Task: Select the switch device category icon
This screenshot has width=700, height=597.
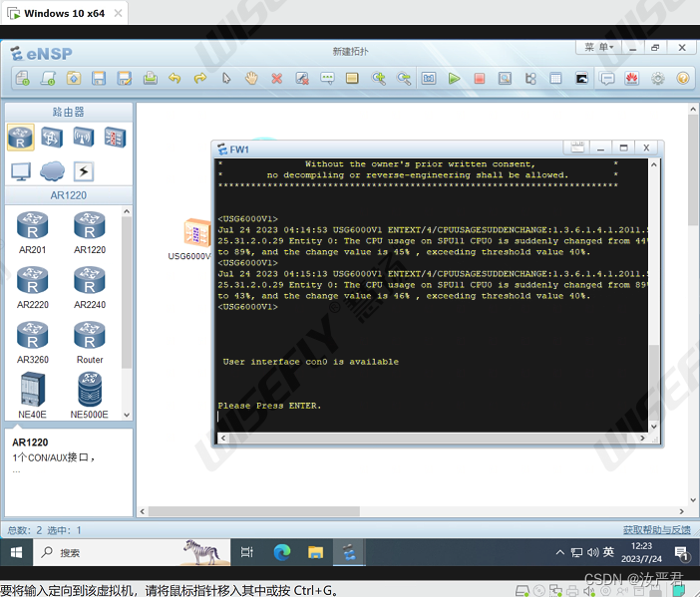Action: (52, 138)
